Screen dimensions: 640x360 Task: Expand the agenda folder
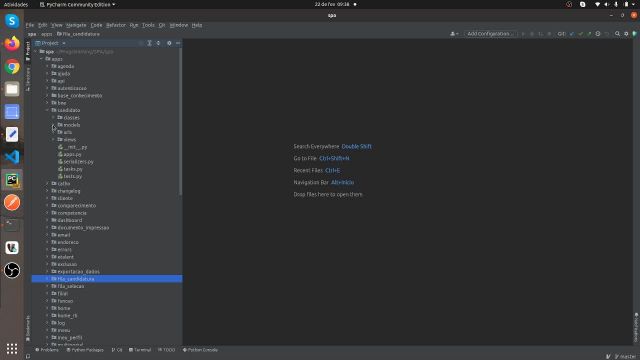(x=47, y=66)
